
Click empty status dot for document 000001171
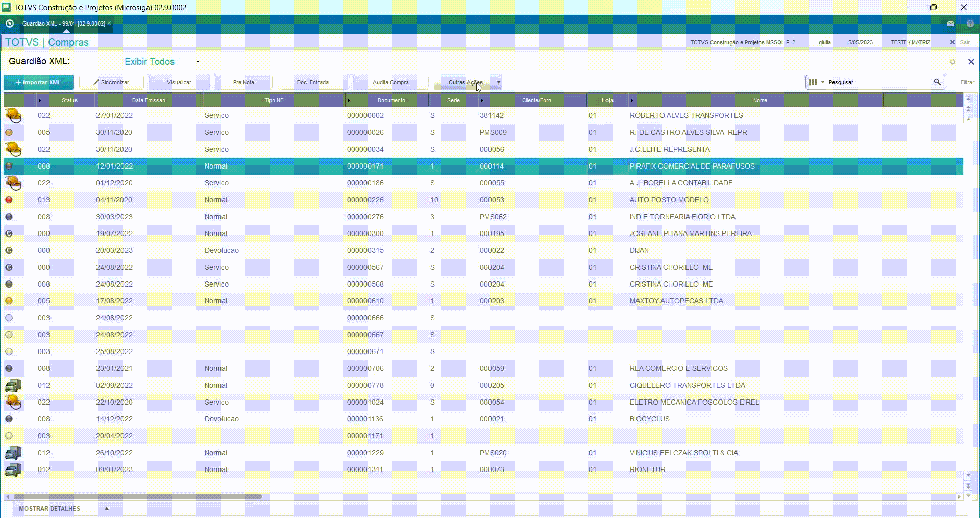click(x=9, y=436)
